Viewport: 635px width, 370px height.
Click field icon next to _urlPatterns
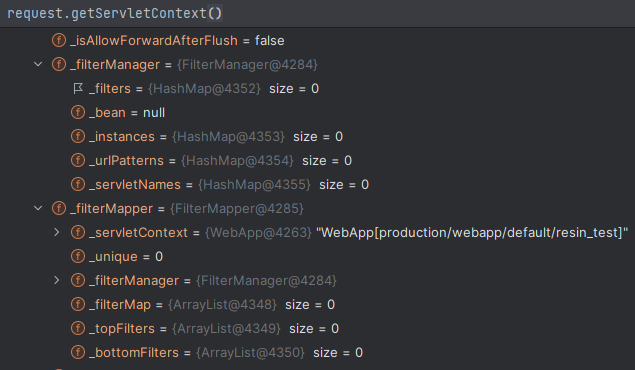(x=78, y=160)
